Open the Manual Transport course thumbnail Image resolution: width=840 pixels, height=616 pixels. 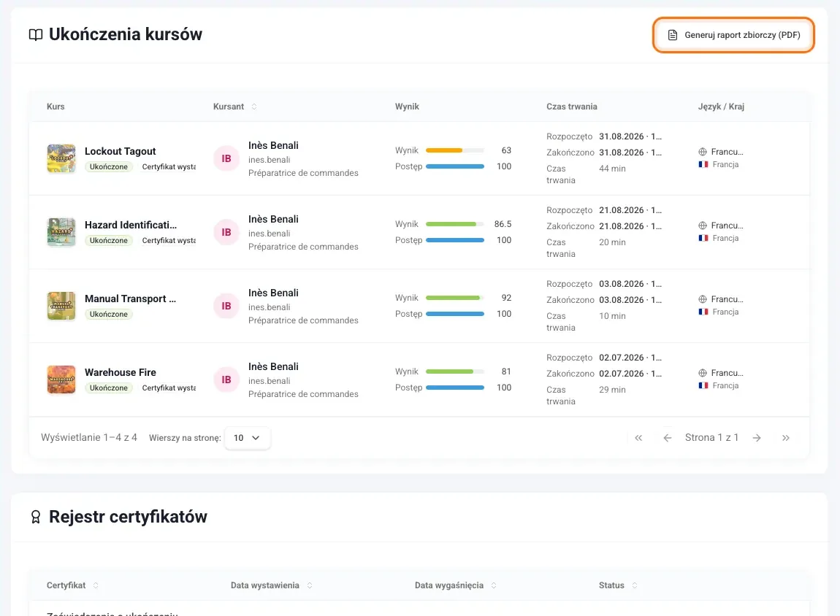coord(61,306)
